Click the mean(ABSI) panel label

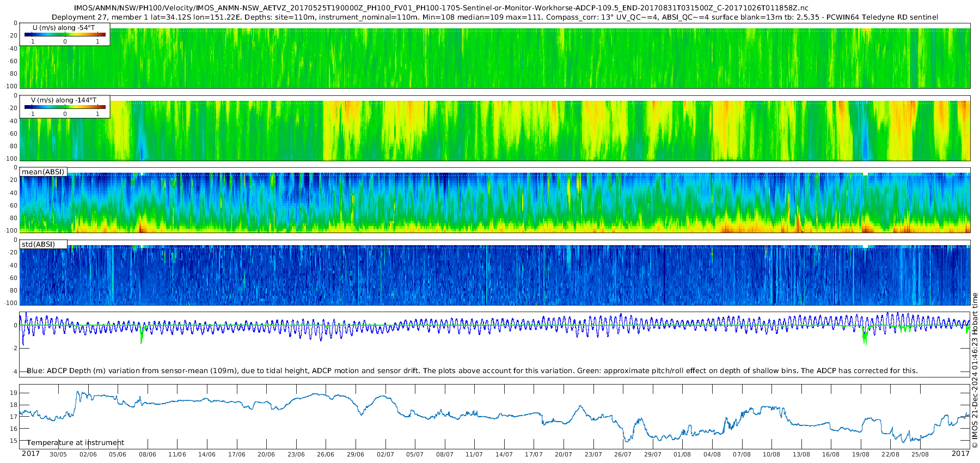tap(43, 172)
